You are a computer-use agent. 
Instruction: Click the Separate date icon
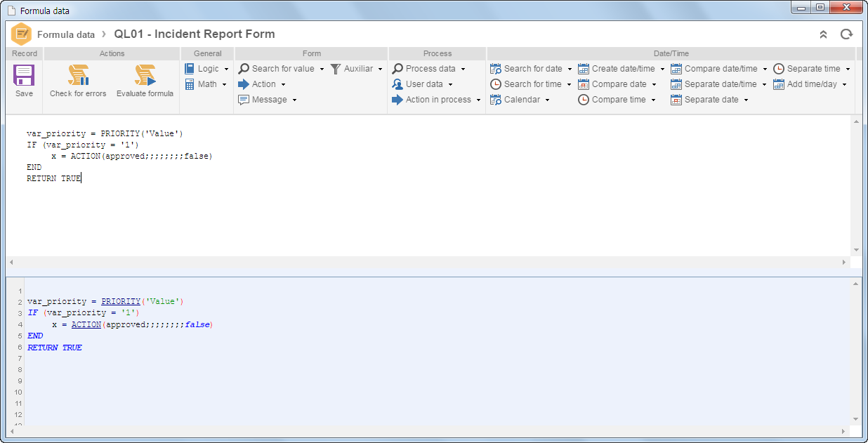pyautogui.click(x=676, y=100)
